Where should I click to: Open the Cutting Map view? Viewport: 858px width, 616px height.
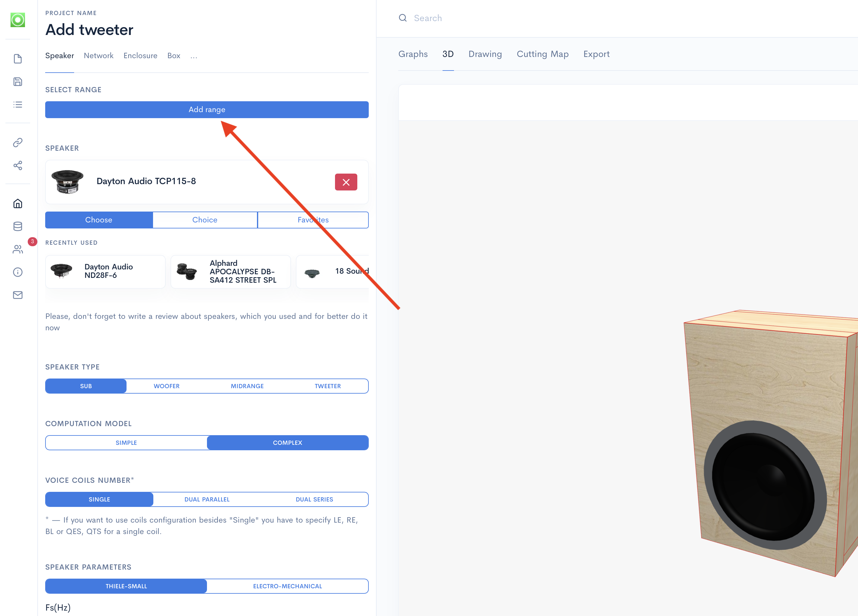click(543, 54)
